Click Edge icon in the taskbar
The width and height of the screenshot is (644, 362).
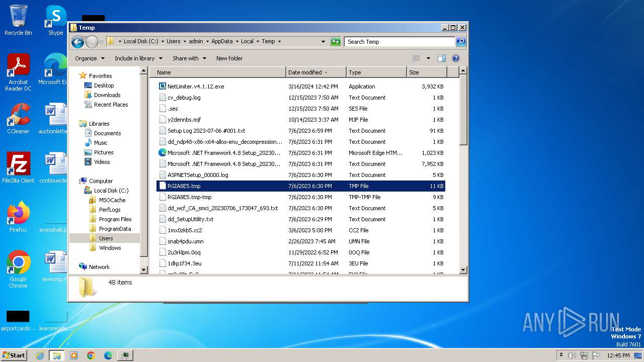click(x=108, y=355)
